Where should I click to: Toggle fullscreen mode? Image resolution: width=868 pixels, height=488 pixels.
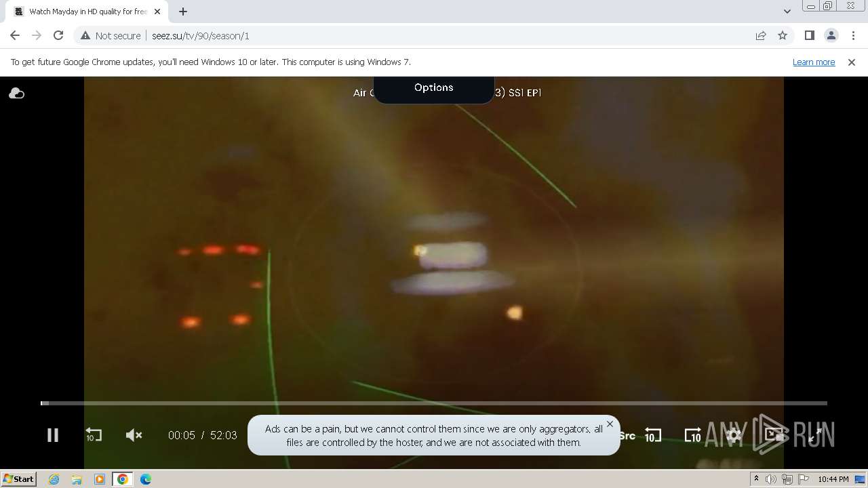pyautogui.click(x=815, y=435)
